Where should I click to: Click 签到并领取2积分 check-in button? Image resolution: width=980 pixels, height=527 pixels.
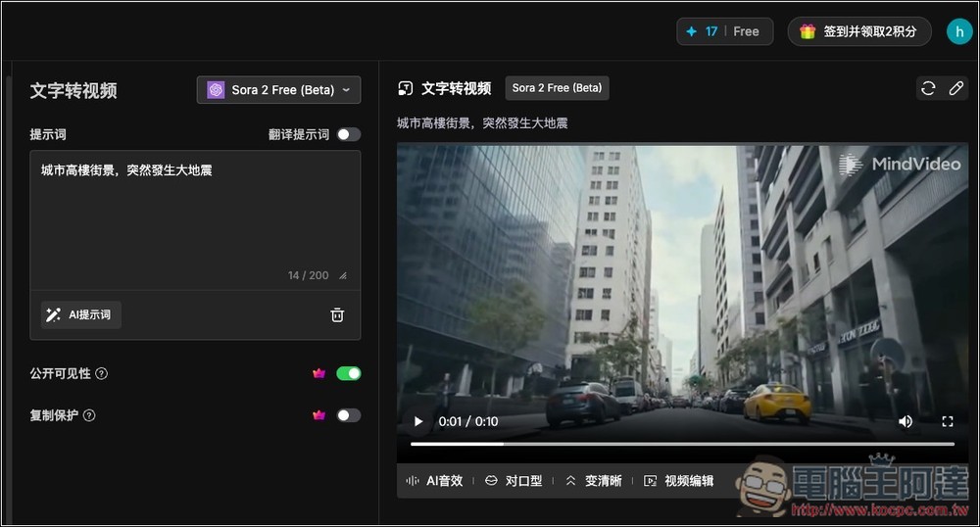[858, 31]
